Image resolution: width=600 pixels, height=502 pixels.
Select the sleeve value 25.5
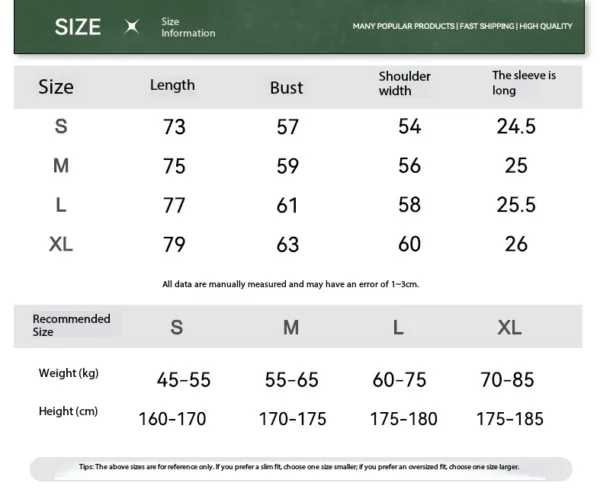(x=516, y=205)
